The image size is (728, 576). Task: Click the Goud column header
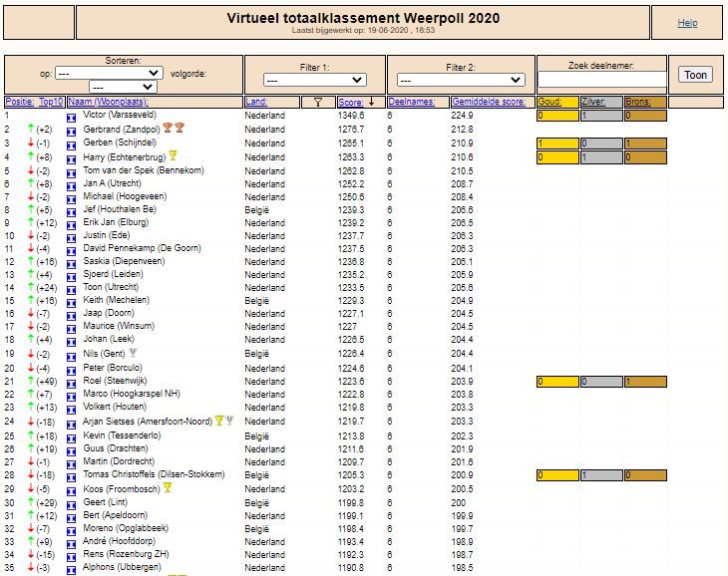coord(549,102)
